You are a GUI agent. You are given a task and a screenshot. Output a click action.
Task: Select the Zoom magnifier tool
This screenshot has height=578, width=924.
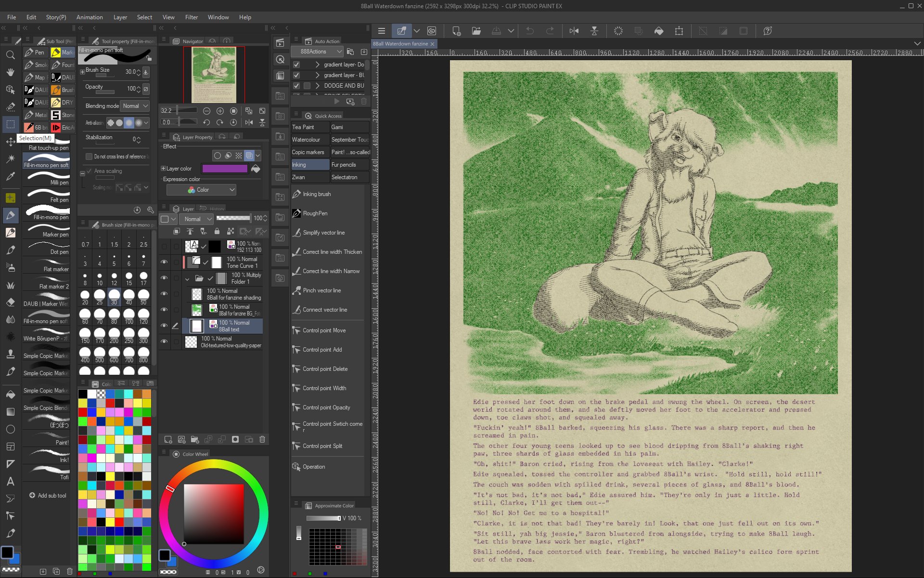(10, 55)
